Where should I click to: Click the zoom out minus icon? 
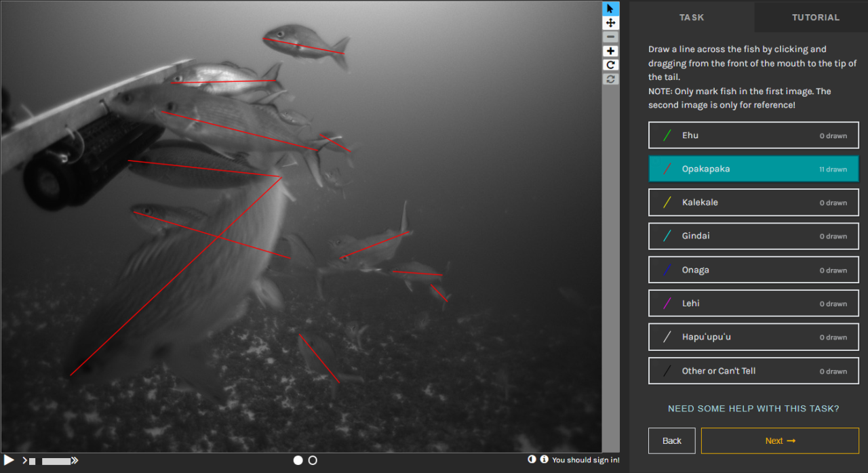[x=610, y=37]
